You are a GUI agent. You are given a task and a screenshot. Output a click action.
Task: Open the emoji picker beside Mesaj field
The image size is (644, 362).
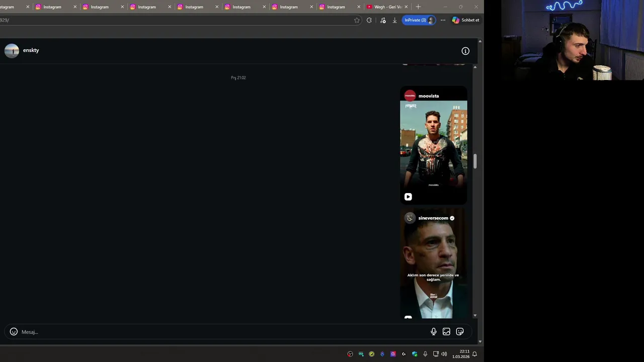[x=14, y=332]
